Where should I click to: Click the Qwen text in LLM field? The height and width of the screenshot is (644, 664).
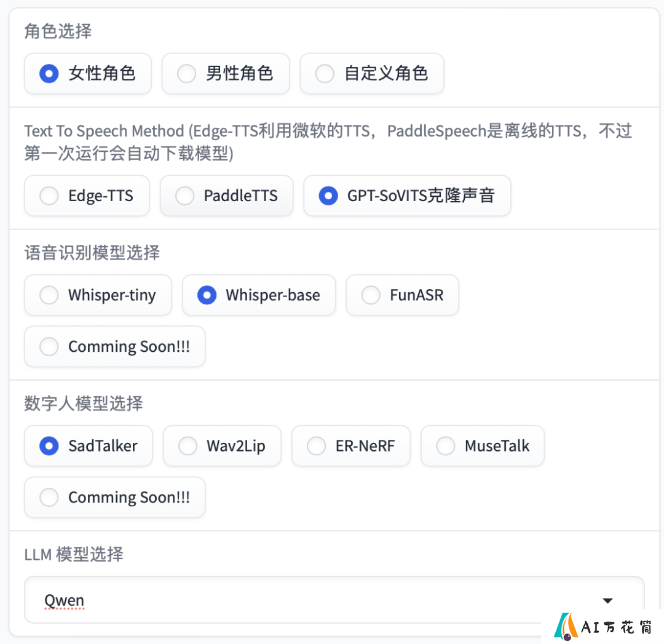[64, 600]
